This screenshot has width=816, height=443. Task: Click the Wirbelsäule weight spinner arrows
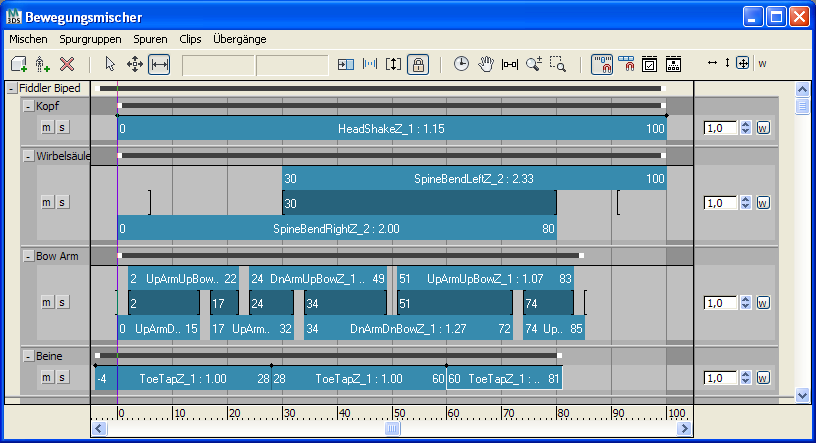[x=746, y=203]
